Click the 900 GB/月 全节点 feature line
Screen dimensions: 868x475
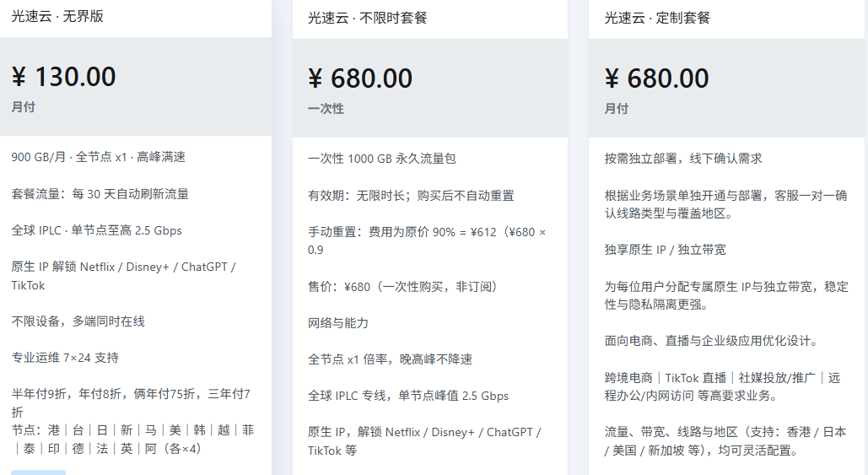pos(99,157)
